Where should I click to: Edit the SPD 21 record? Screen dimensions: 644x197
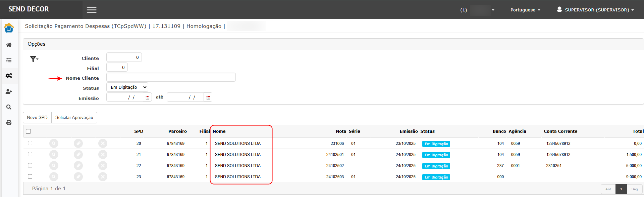78,155
